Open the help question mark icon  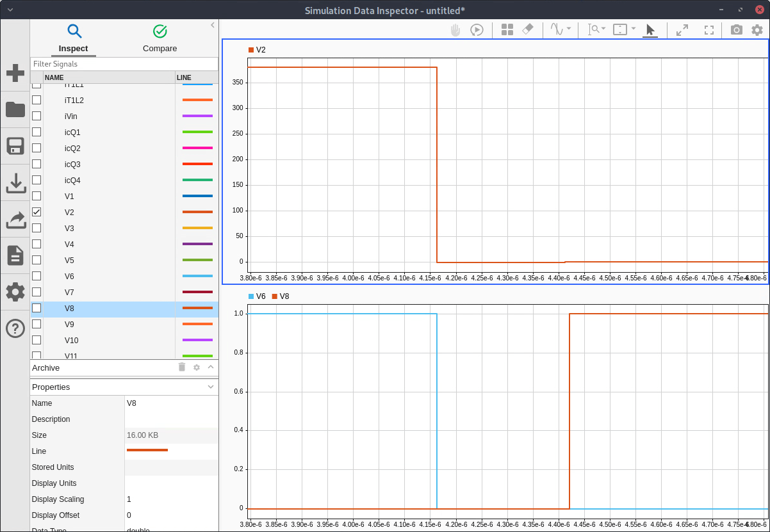pyautogui.click(x=15, y=328)
